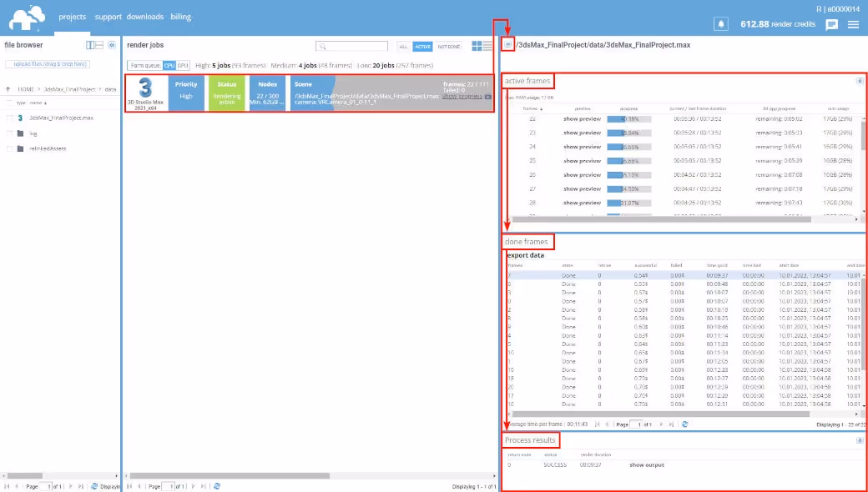Select the GPU farm queue

pyautogui.click(x=183, y=65)
